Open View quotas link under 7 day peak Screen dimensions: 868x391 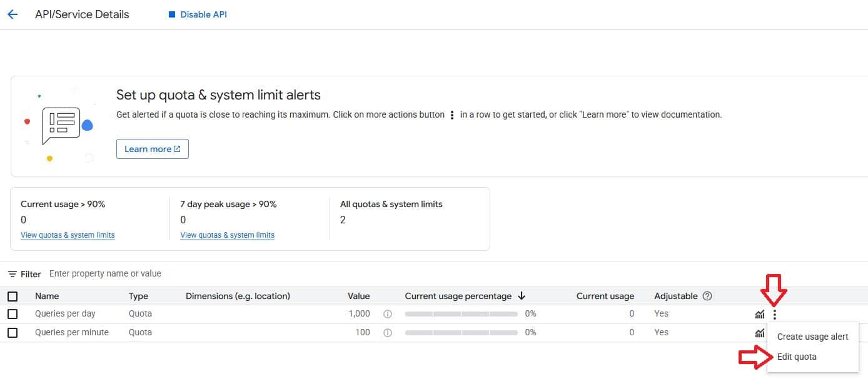pos(227,235)
